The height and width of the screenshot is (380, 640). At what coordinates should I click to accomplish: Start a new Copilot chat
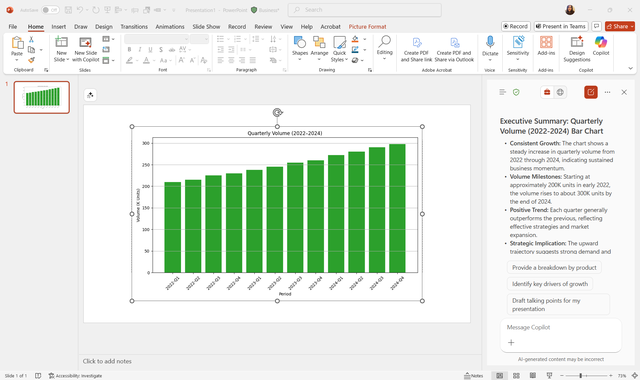591,92
